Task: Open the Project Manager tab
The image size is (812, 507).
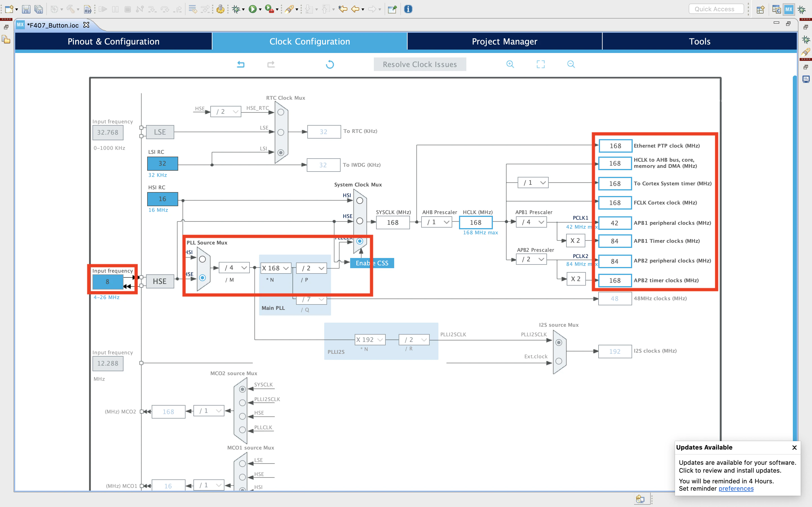Action: point(504,41)
